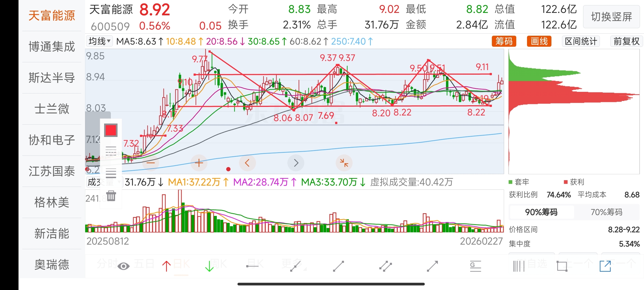Click the shrink/collapse arrows chart button
This screenshot has width=644, height=290.
(x=344, y=163)
